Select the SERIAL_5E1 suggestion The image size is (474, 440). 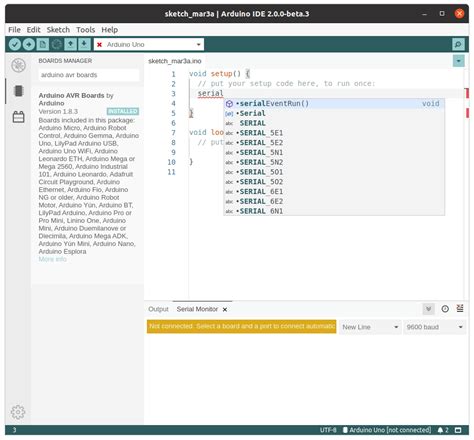[334, 133]
